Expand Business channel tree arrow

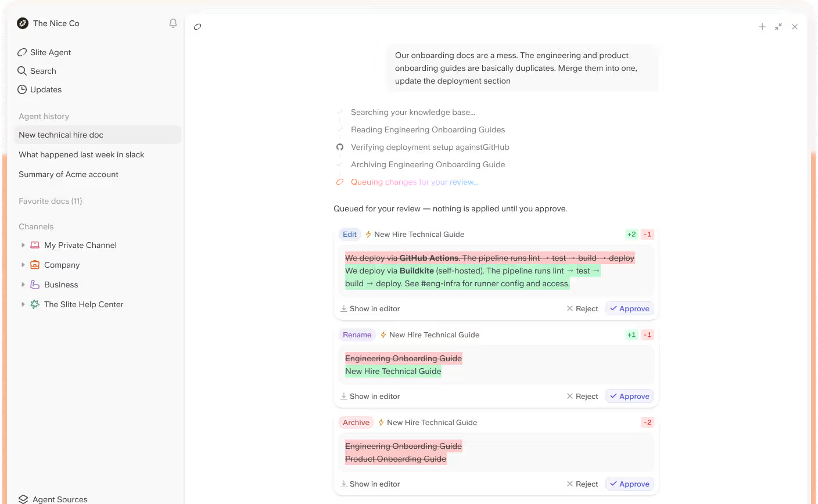click(x=23, y=285)
